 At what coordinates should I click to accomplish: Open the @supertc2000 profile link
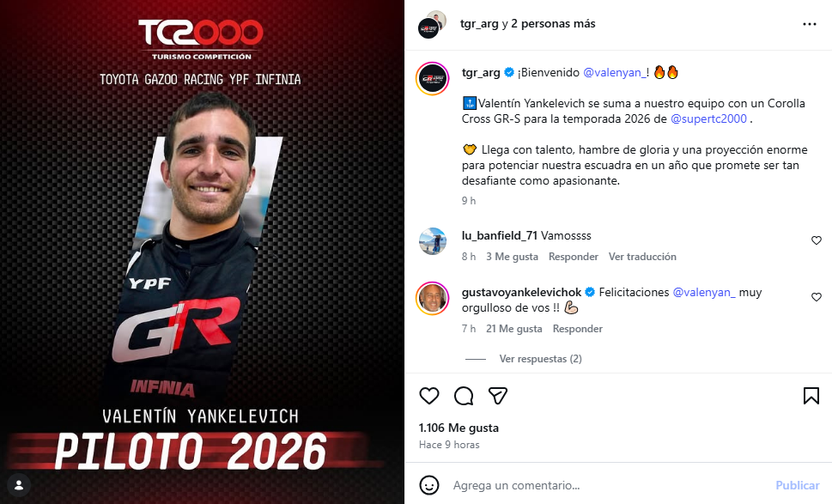[x=708, y=118]
